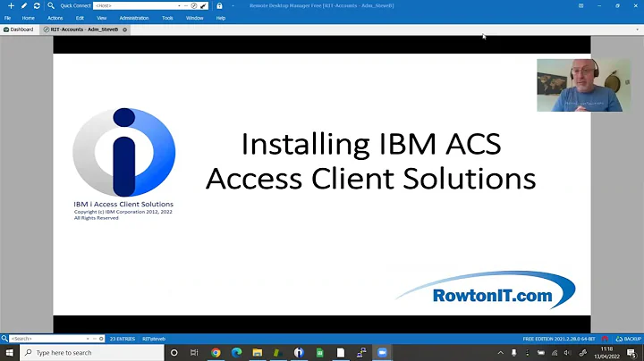Click the Windows taskbar search box
The width and height of the screenshot is (644, 361).
pyautogui.click(x=92, y=353)
